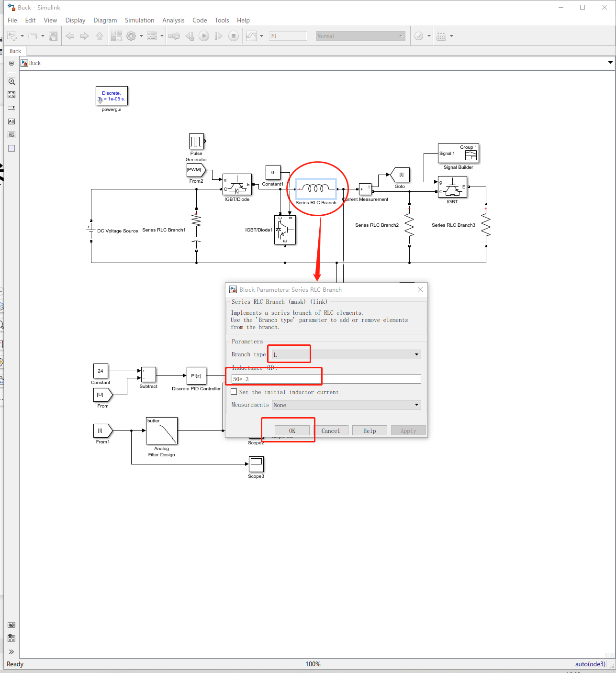Expand the Configuration gear dropdown arrow
Viewport: 616px width, 673px height.
141,36
